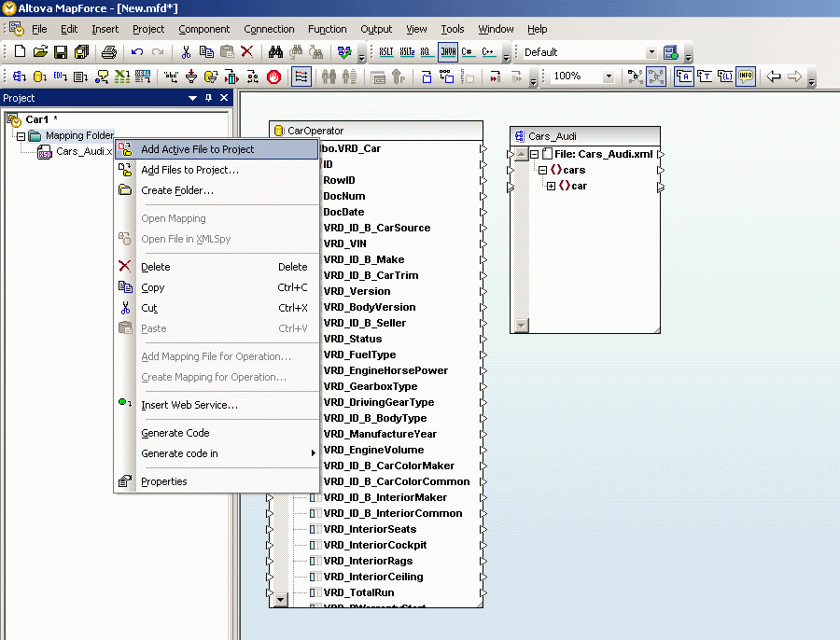Select C# as the output language
840x640 pixels.
(468, 52)
